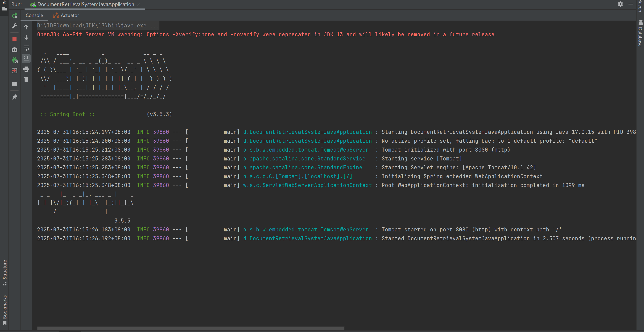Click the 'Tomcat started on port 8080' message
Screen dimensions: 644x332
[x=471, y=230]
